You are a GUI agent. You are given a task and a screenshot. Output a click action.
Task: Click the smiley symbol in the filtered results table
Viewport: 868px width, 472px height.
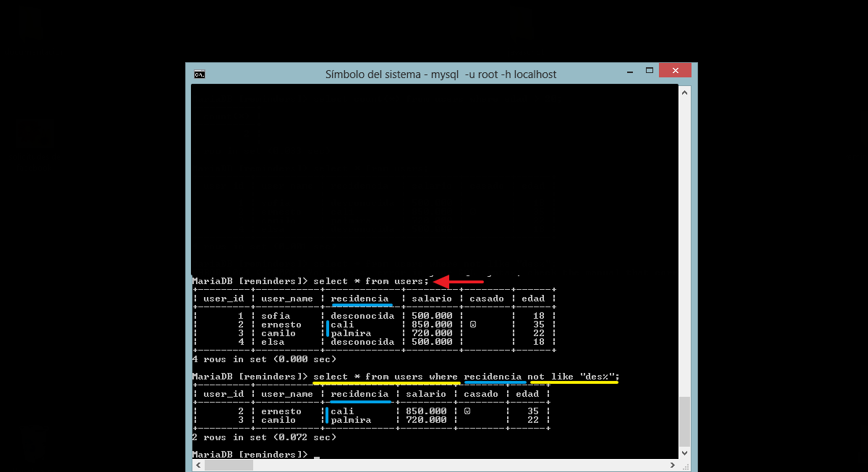[467, 411]
